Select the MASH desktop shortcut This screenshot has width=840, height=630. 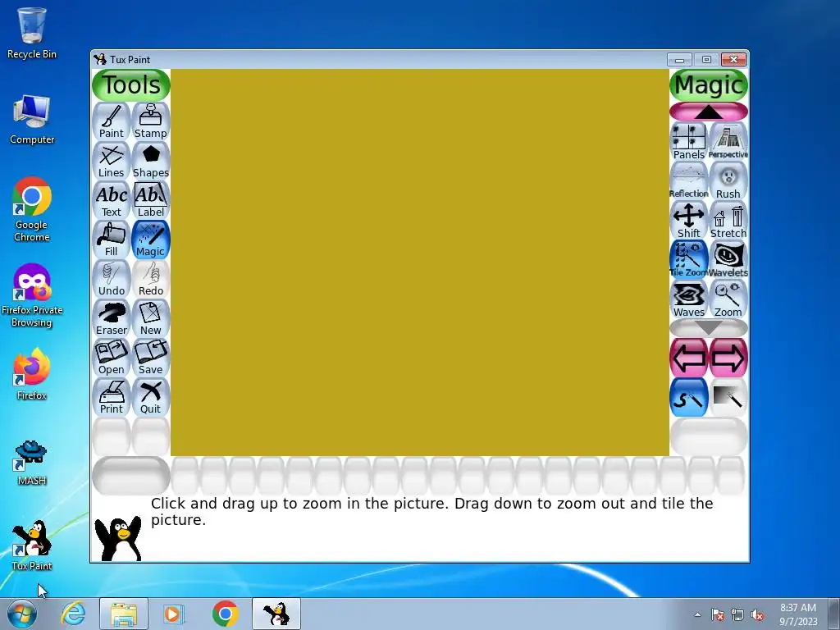pyautogui.click(x=32, y=463)
